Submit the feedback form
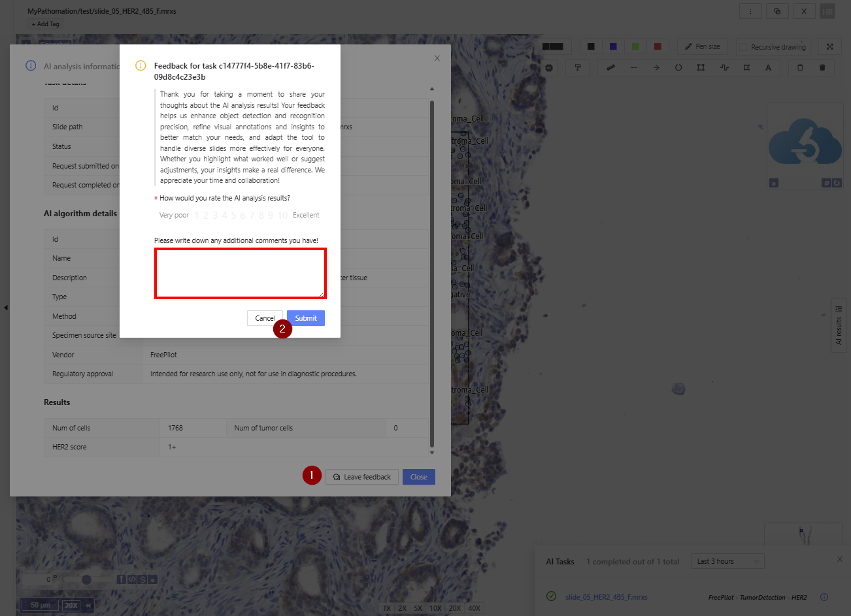The image size is (851, 616). (x=306, y=318)
